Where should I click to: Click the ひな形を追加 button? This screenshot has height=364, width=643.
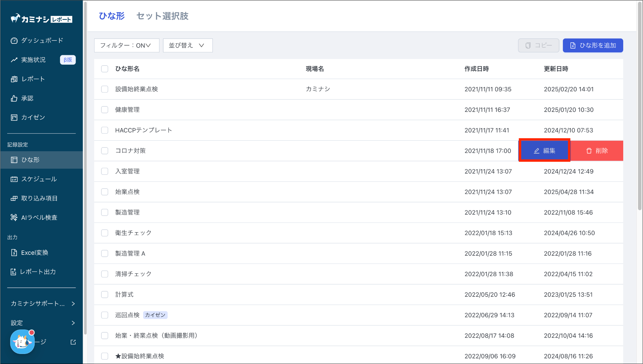pos(592,45)
